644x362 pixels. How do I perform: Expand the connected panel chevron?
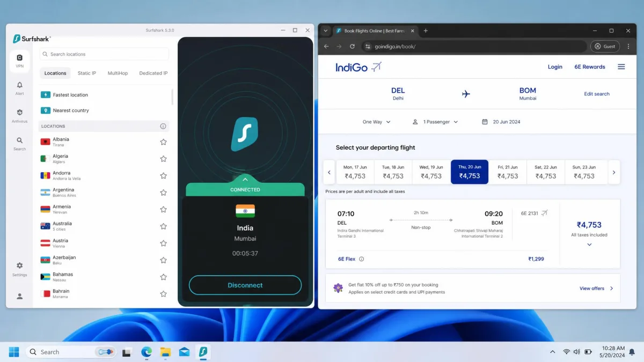pos(245,179)
